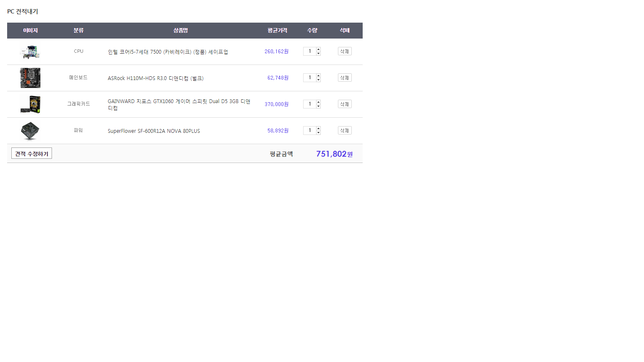Click product name GAINWARD 지포스 GTX1060
The width and height of the screenshot is (644, 362).
pyautogui.click(x=179, y=105)
